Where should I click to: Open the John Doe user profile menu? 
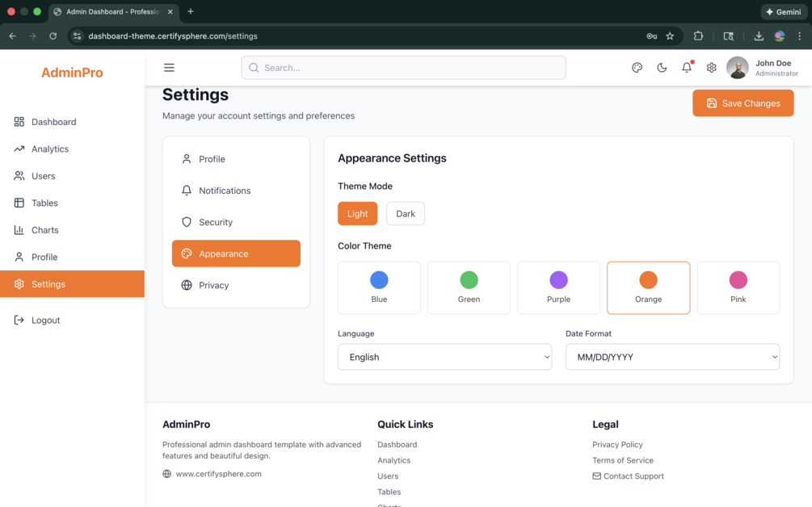click(x=762, y=68)
